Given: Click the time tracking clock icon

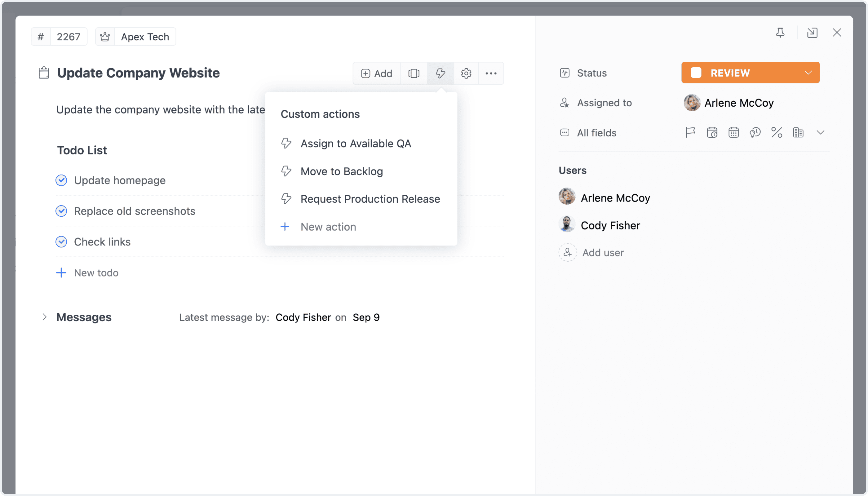Looking at the screenshot, I should pyautogui.click(x=755, y=132).
